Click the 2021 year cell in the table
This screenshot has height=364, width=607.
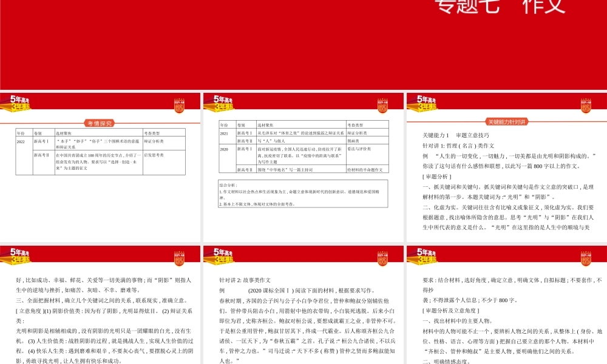tap(223, 132)
